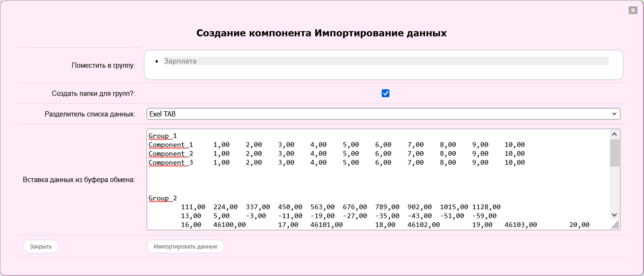644x276 pixels.
Task: Toggle the create folders for groups checkbox
Action: point(386,93)
